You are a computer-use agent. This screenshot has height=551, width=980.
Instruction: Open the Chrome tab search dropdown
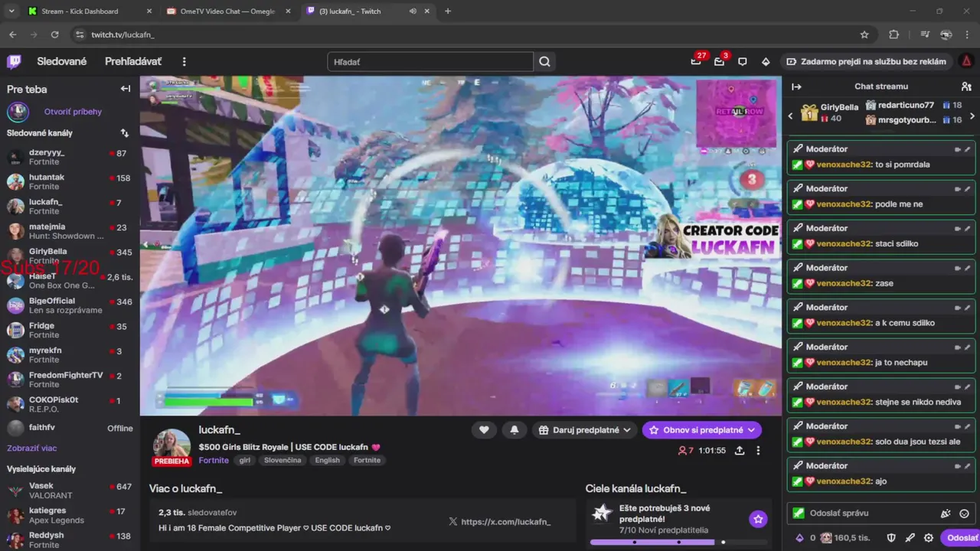11,11
